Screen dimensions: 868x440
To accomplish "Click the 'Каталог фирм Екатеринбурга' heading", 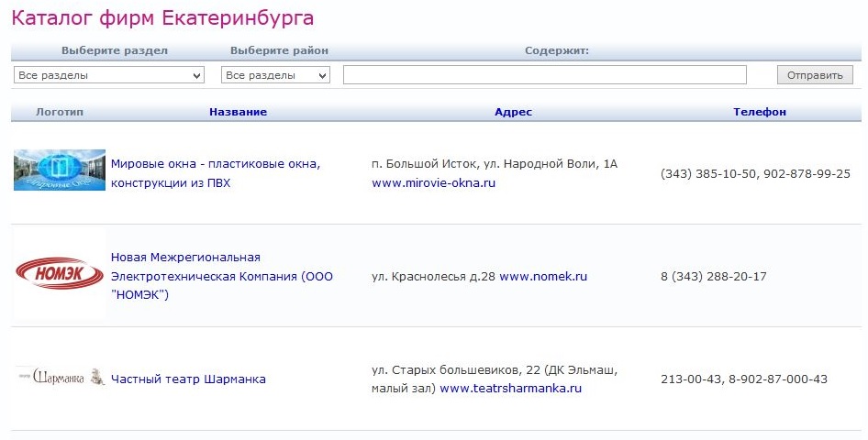I will point(161,18).
